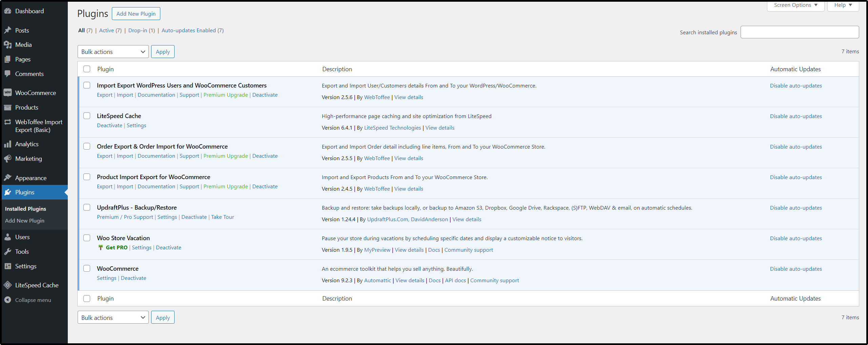The image size is (868, 345).
Task: Tick checkbox for Order Export & Order Import
Action: 87,146
